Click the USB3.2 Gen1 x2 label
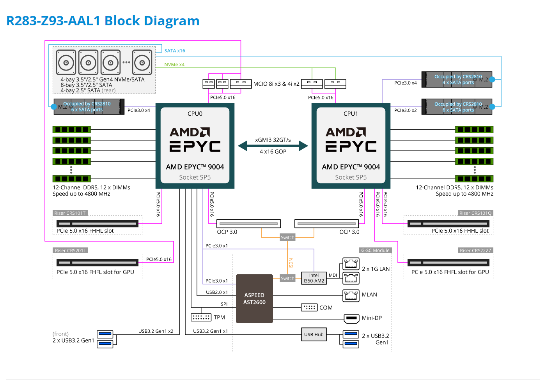This screenshot has width=546, height=392. click(156, 331)
